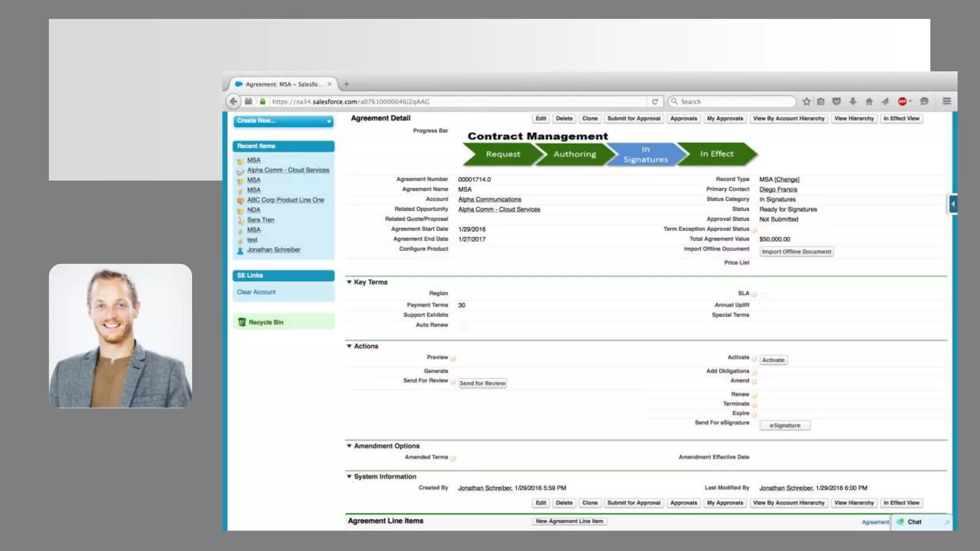The height and width of the screenshot is (551, 980).
Task: Click the Import Offline Document button
Action: point(796,252)
